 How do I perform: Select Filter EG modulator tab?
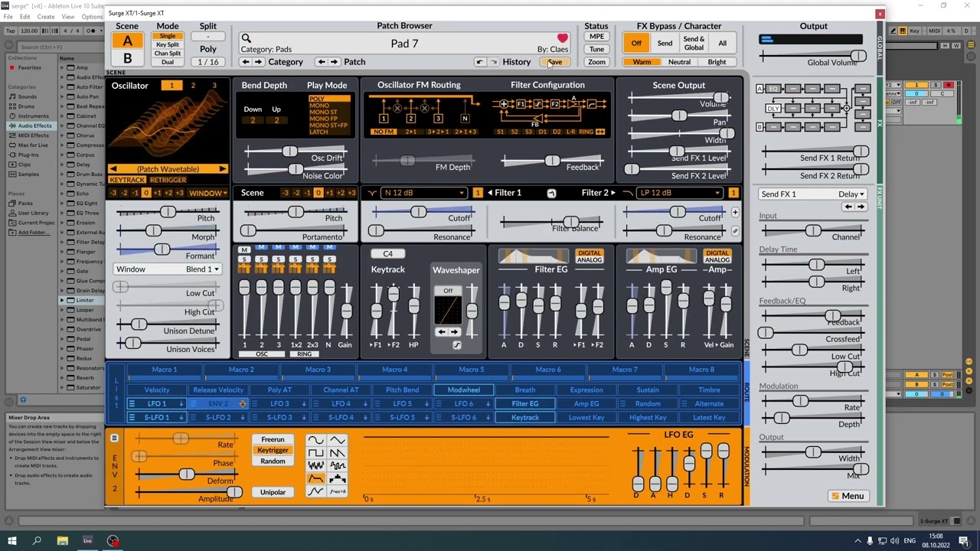pos(525,404)
